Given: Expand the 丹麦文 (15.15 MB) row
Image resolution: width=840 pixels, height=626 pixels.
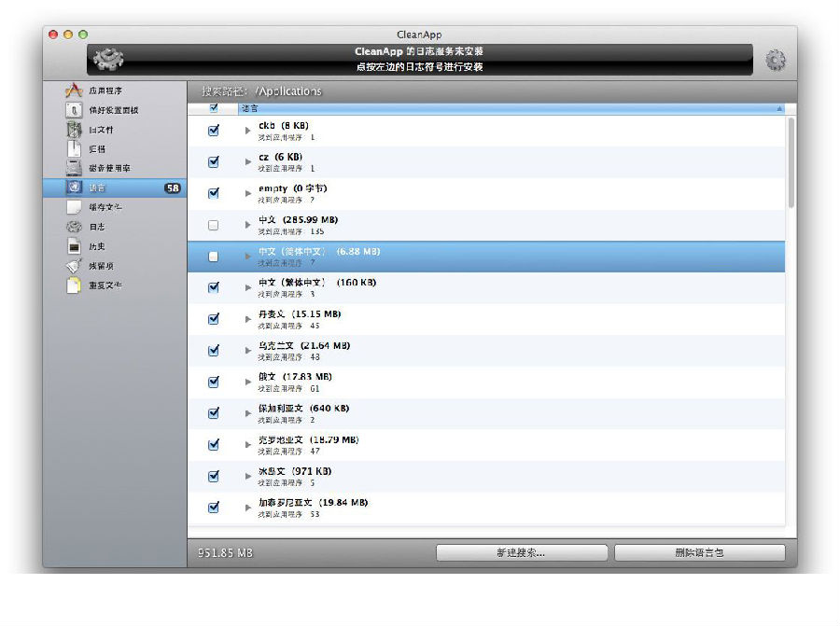Looking at the screenshot, I should click(x=248, y=319).
